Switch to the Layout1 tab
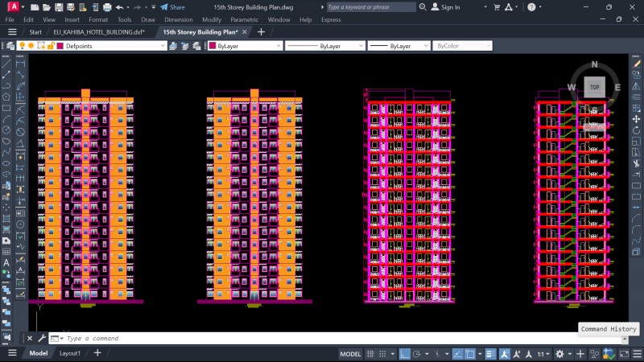 tap(70, 353)
